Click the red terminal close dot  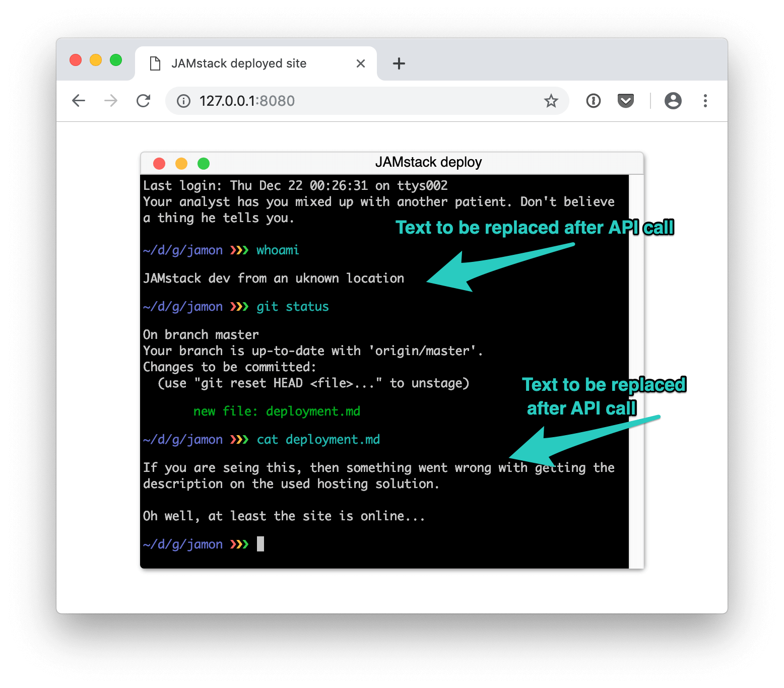[159, 164]
